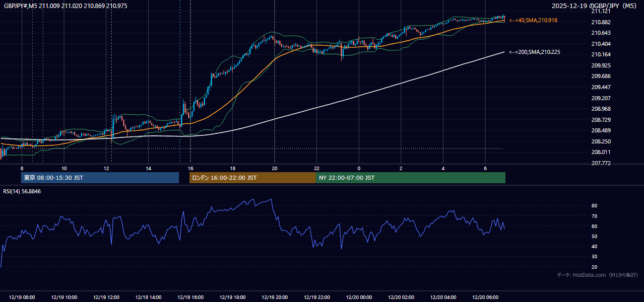Select the '<-<200,SMA,210.225' white label
Image resolution: width=644 pixels, height=302 pixels.
coord(535,52)
